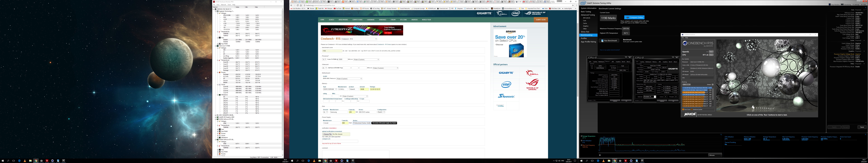The width and height of the screenshot is (868, 163).
Task: Switch to the SPD tab in the Memory CPU-Z window
Action: click(613, 62)
